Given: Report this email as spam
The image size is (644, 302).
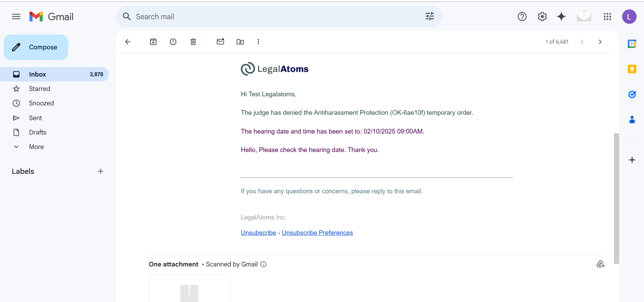Looking at the screenshot, I should point(173,42).
